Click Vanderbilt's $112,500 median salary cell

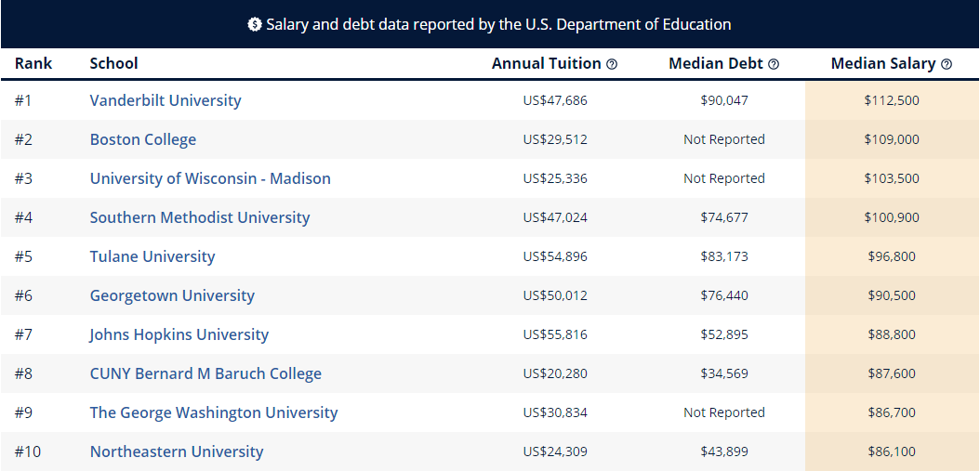point(892,100)
